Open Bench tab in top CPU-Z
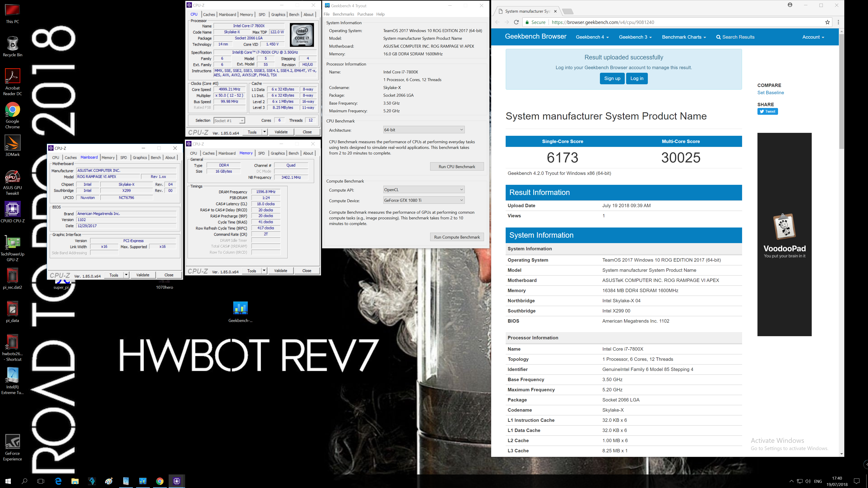 [294, 14]
